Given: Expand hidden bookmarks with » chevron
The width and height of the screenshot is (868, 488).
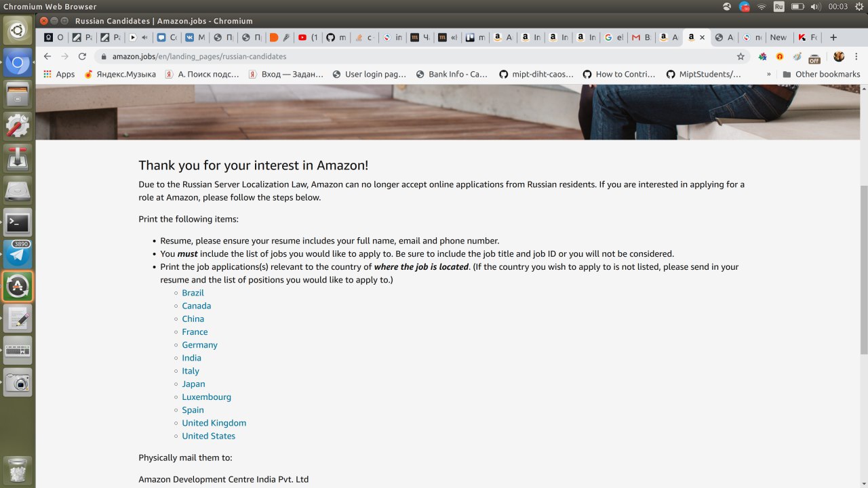Looking at the screenshot, I should pyautogui.click(x=768, y=74).
